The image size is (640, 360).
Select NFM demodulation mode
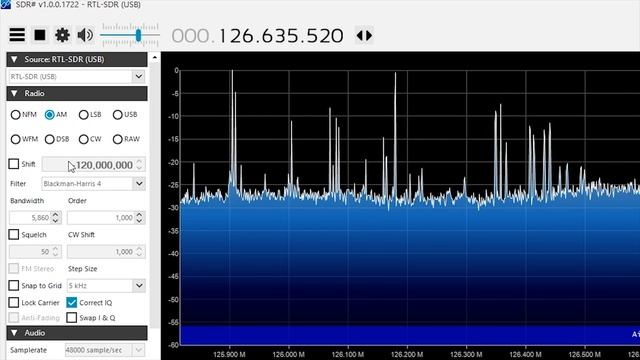pos(16,115)
